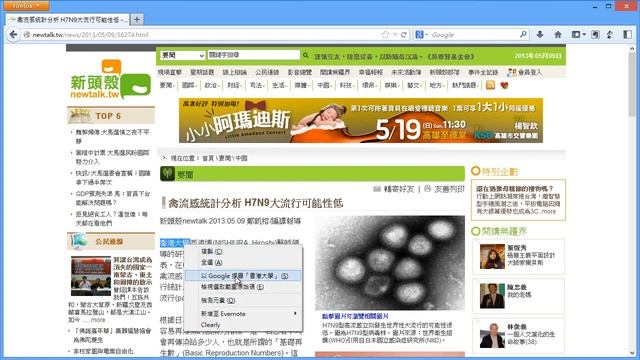Expand the 生活 category menu
This screenshot has height=360, width=640.
pos(279,85)
